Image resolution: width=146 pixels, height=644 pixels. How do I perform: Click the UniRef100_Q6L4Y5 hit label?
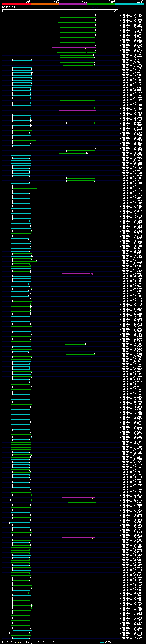click(131, 326)
